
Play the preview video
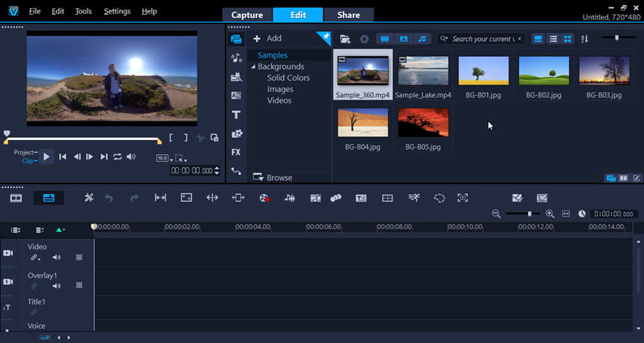(46, 157)
